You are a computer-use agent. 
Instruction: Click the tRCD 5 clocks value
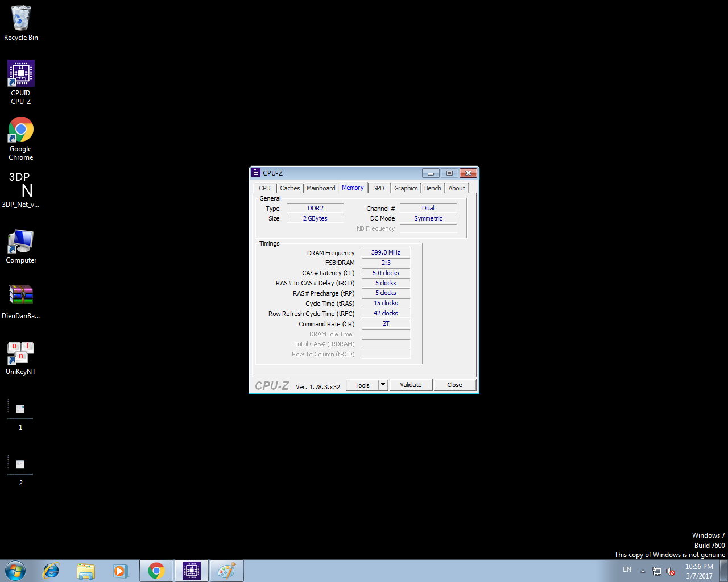[386, 283]
